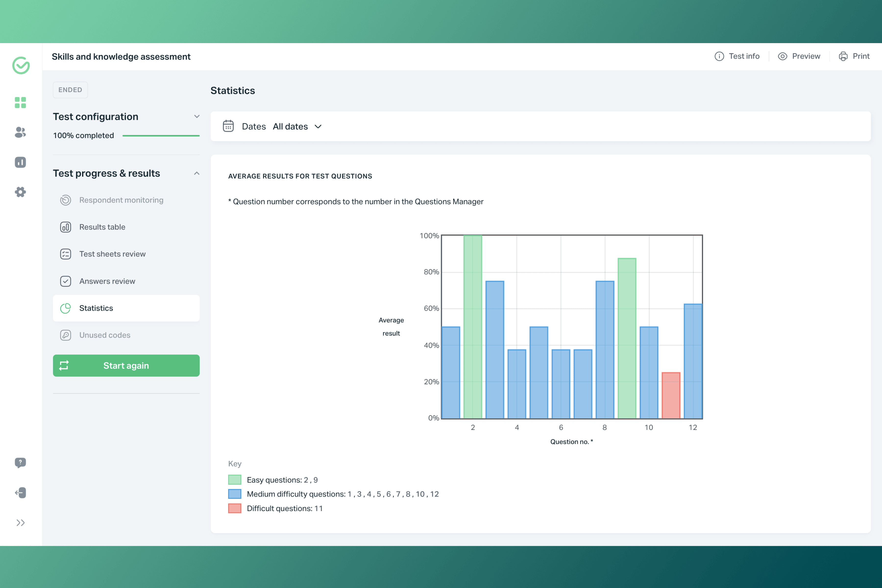Image resolution: width=882 pixels, height=588 pixels.
Task: Open Test info
Action: coord(737,56)
